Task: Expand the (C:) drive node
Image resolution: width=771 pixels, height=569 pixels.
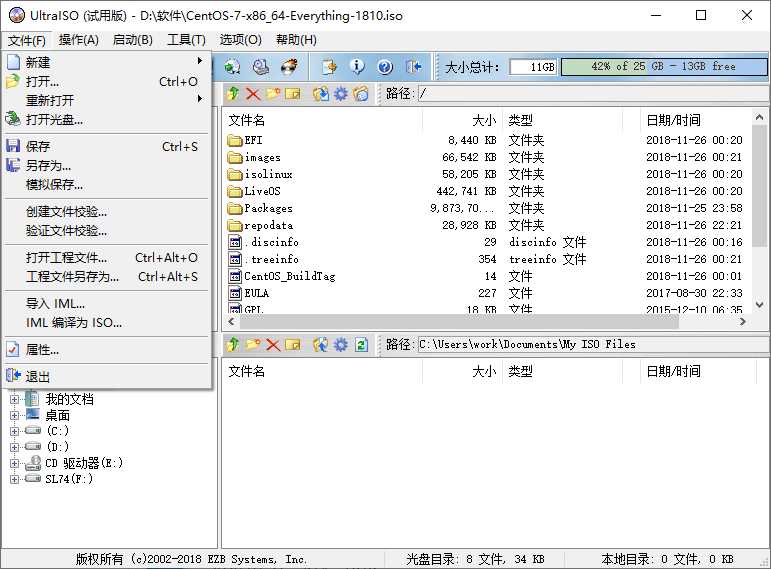Action: [14, 431]
